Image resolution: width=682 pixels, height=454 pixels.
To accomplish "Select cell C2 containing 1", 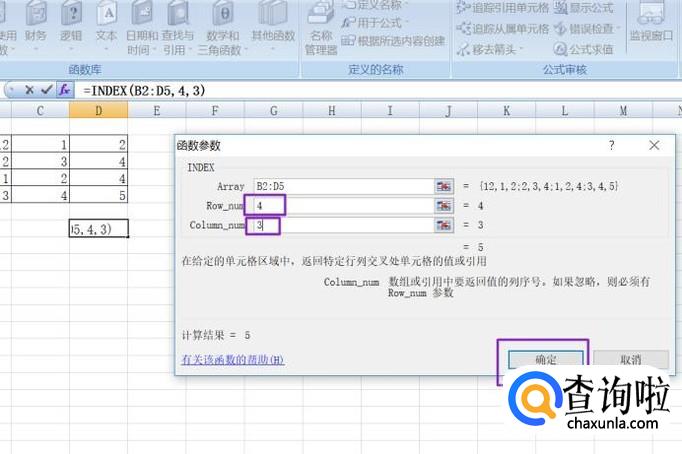I will 40,144.
